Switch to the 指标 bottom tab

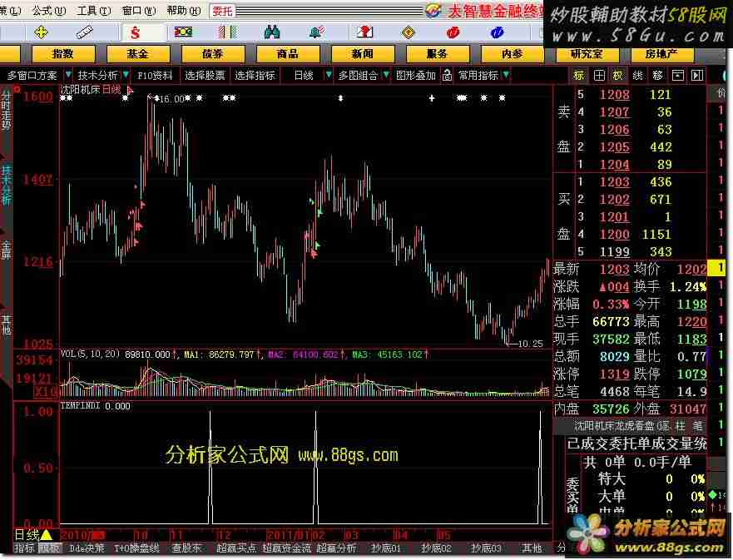click(x=24, y=548)
